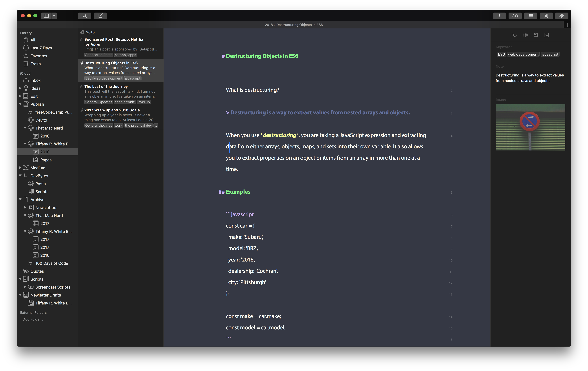This screenshot has width=588, height=371.
Task: Open the share and export icon
Action: pos(499,16)
